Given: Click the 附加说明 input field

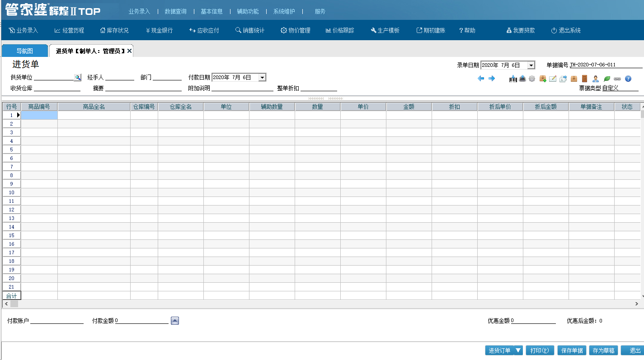Looking at the screenshot, I should click(x=242, y=88).
